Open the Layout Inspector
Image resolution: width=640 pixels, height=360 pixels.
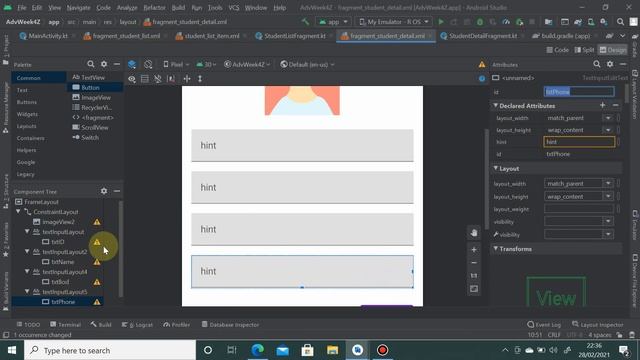598,324
